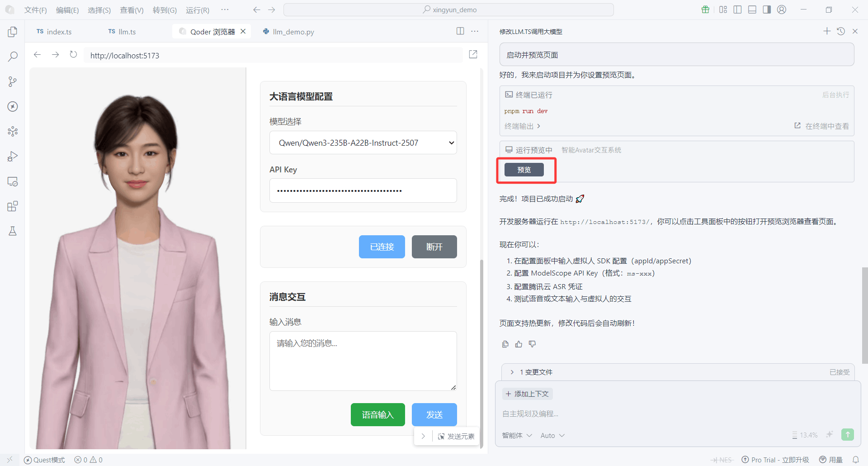Focus the API Key input field
Screen dimensions: 868x466
coord(363,190)
